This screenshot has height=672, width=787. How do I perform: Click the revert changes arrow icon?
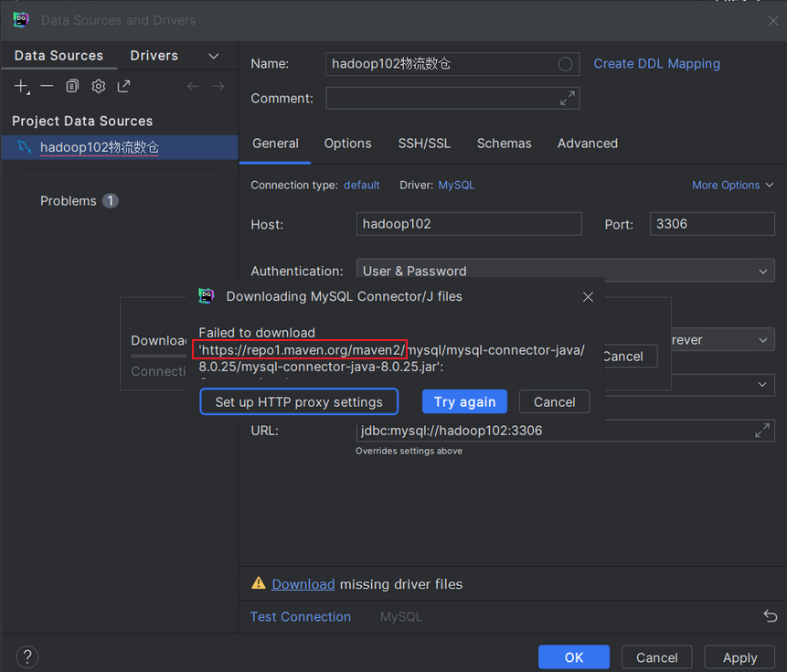tap(770, 616)
